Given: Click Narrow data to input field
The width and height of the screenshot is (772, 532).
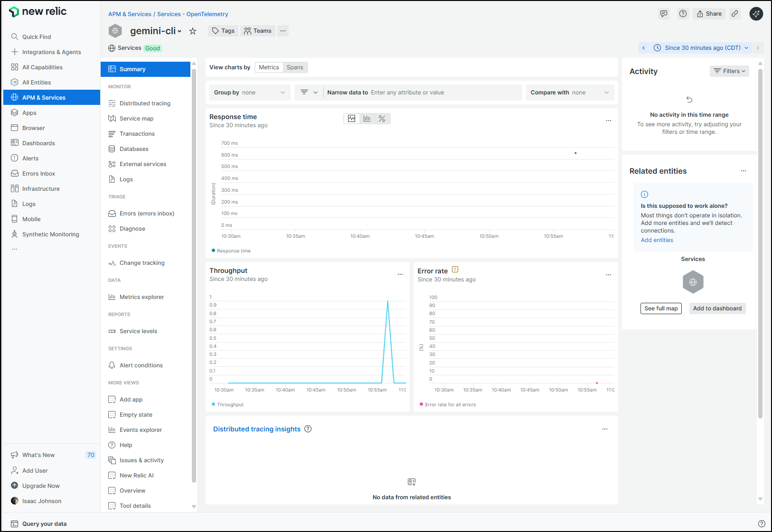Looking at the screenshot, I should point(423,93).
